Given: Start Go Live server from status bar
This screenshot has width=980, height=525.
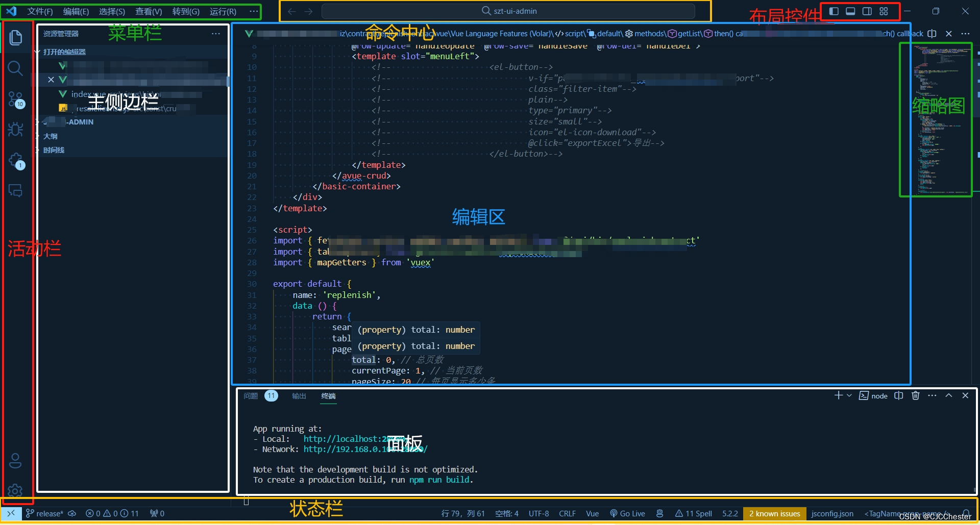Looking at the screenshot, I should click(628, 514).
